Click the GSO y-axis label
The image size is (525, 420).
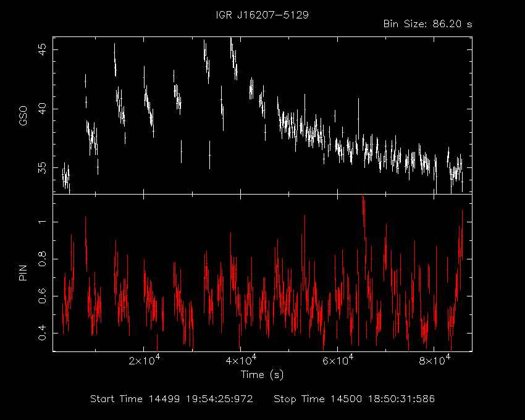[x=23, y=115]
